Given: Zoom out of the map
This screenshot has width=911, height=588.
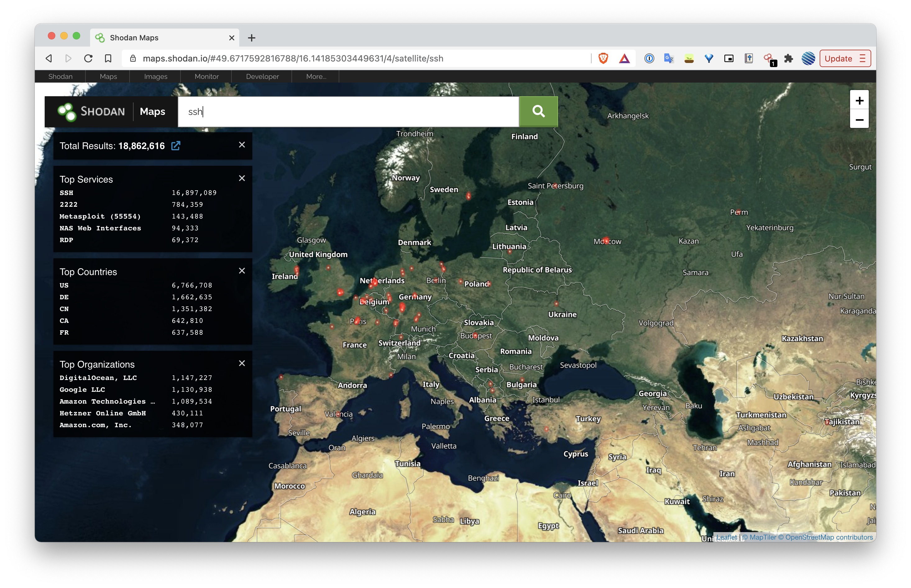Looking at the screenshot, I should tap(859, 120).
